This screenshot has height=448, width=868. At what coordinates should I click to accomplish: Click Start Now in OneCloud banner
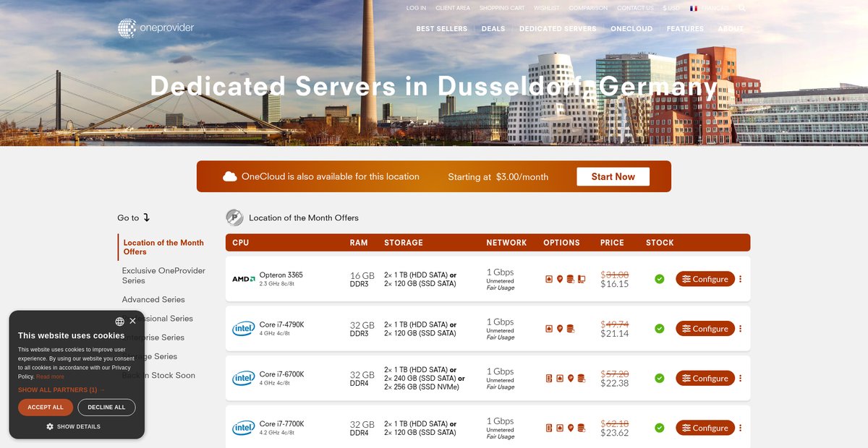click(613, 176)
